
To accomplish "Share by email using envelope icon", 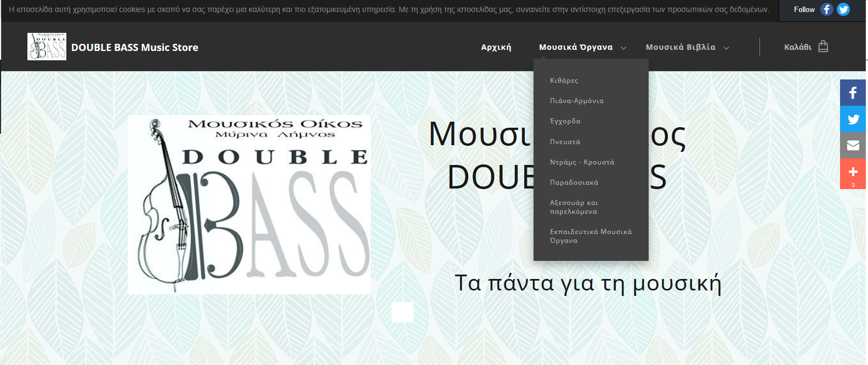I will (x=853, y=145).
